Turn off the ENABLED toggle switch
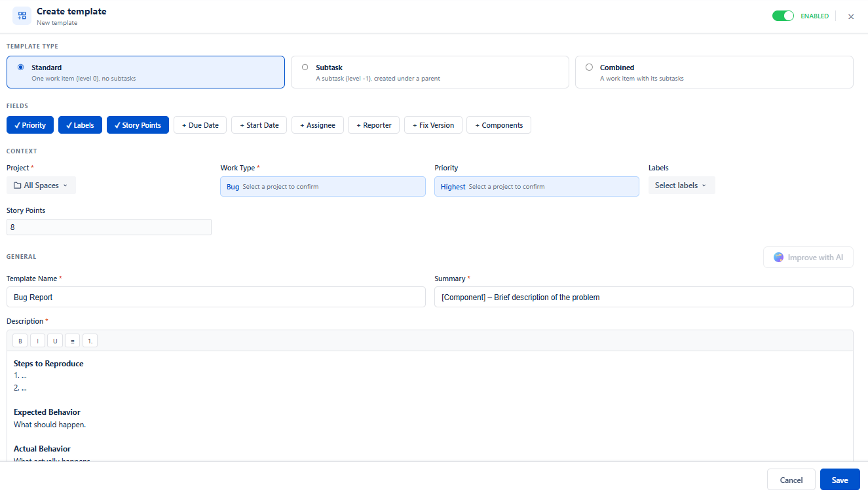868x500 pixels. click(783, 16)
